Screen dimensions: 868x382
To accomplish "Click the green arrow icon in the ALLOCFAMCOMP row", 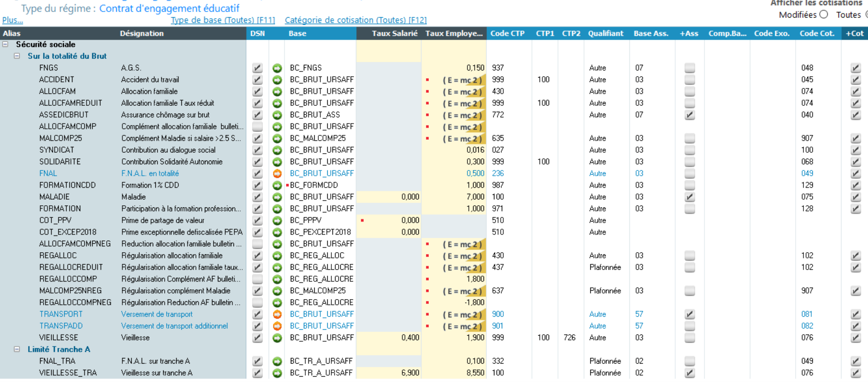I will [x=277, y=127].
